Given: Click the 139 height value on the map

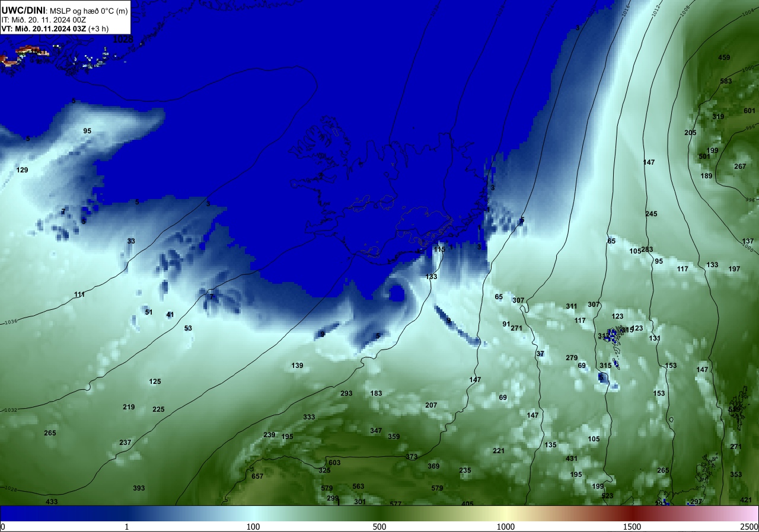Looking at the screenshot, I should tap(297, 366).
